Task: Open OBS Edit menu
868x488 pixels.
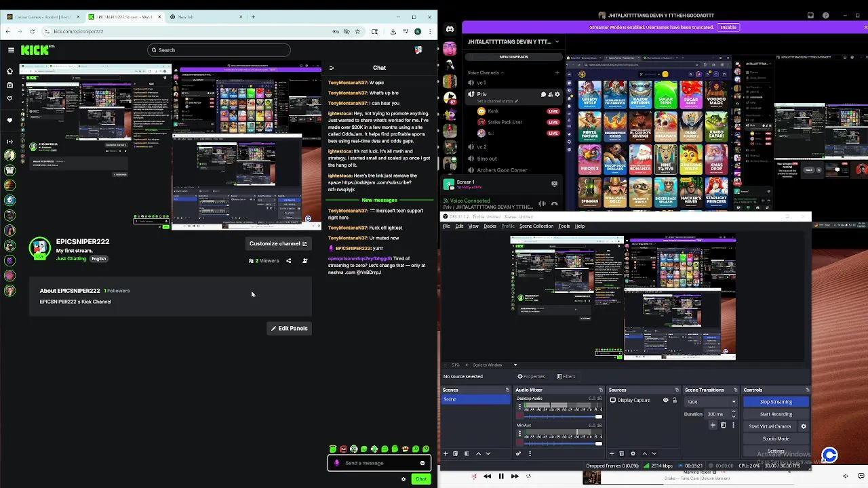Action: pyautogui.click(x=459, y=226)
